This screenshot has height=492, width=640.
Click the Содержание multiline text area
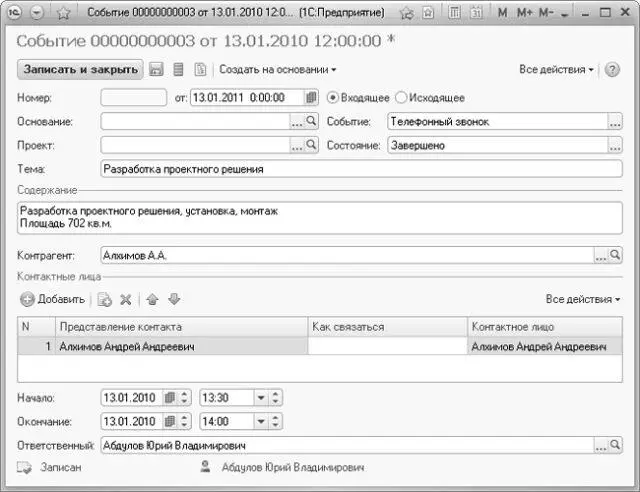(x=320, y=218)
